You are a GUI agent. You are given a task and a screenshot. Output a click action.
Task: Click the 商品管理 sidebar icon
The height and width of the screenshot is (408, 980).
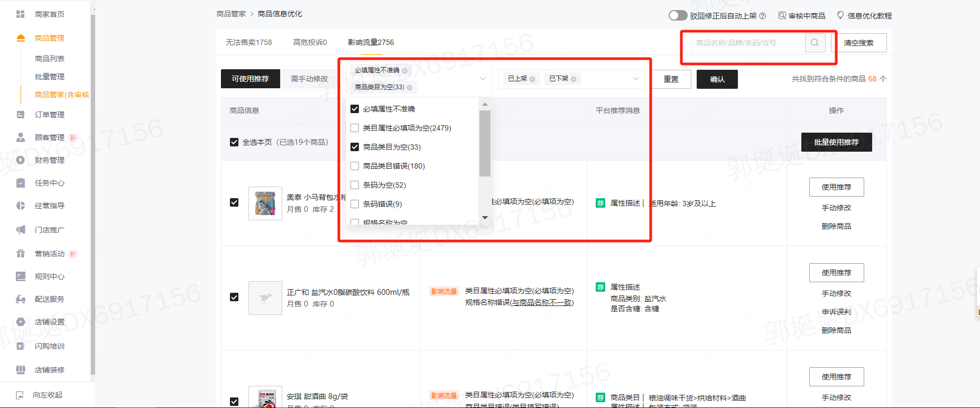[21, 38]
